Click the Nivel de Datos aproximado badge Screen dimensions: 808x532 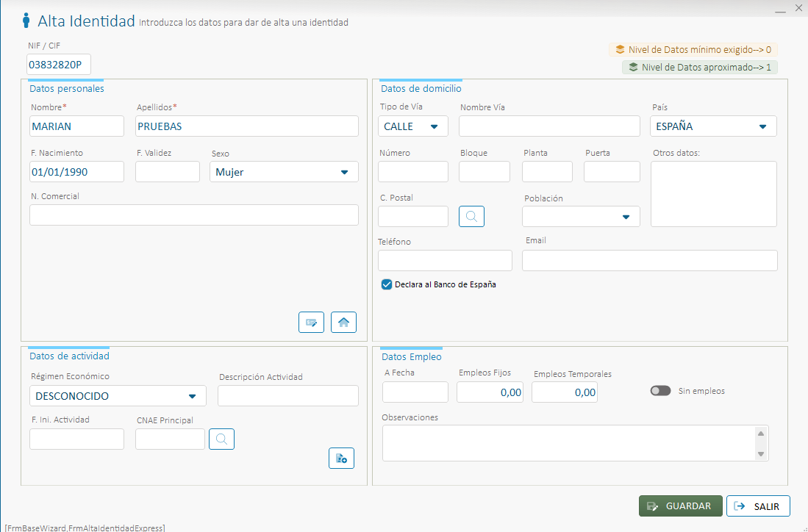point(700,68)
